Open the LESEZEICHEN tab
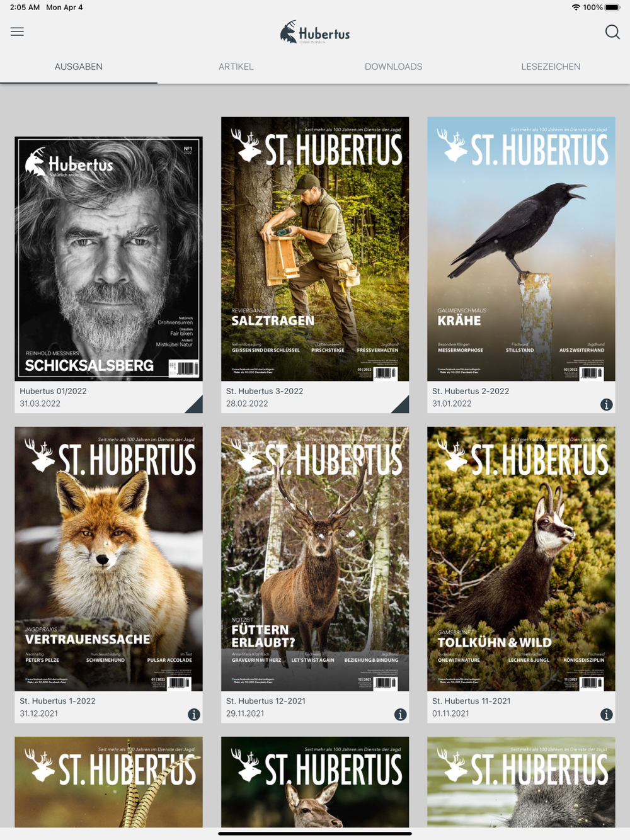630x840 pixels. click(x=551, y=67)
